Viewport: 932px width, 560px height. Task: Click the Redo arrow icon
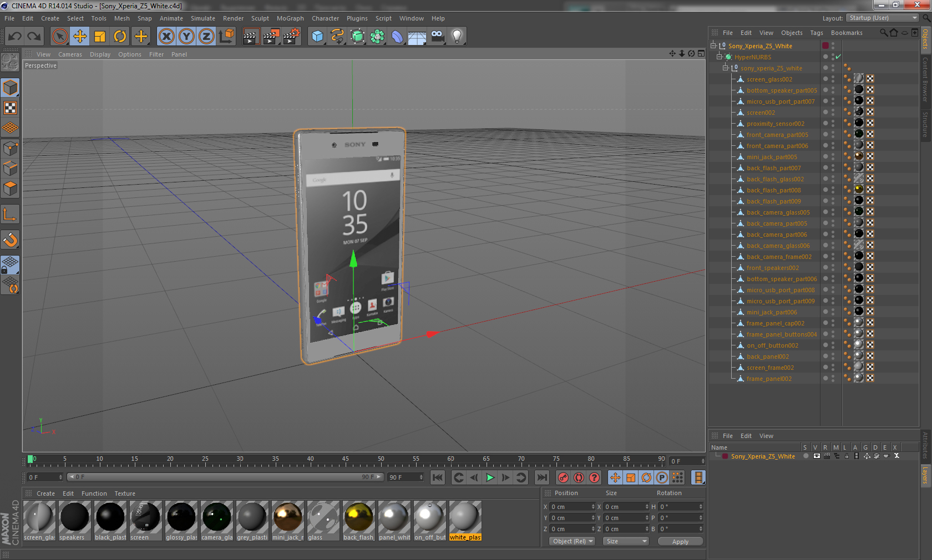pos(34,37)
